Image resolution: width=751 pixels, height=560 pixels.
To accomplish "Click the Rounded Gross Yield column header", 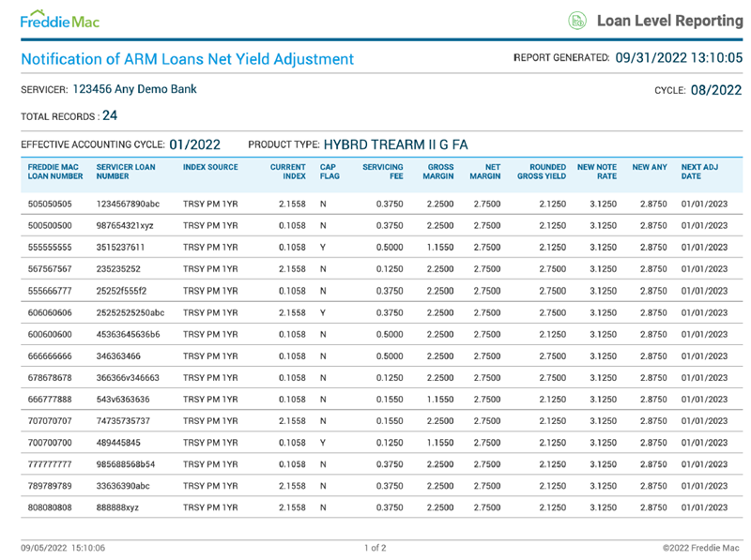I will click(542, 172).
